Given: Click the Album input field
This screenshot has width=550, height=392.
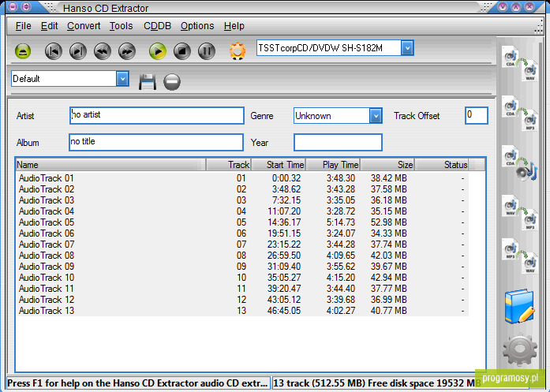Looking at the screenshot, I should point(156,142).
